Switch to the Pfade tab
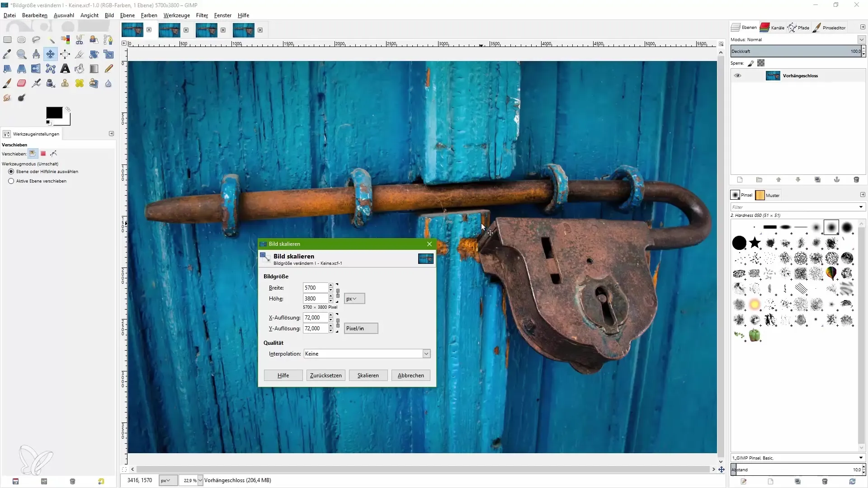This screenshot has height=488, width=868. click(x=798, y=28)
